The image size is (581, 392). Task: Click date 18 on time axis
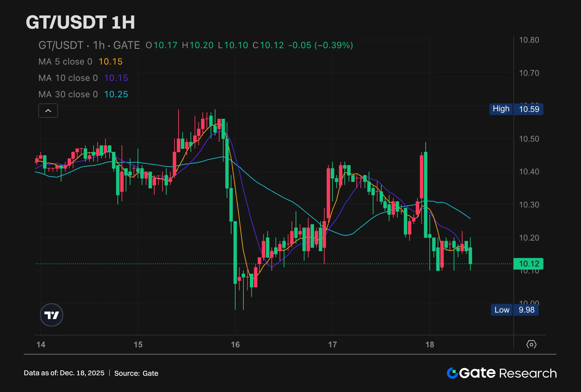[430, 345]
